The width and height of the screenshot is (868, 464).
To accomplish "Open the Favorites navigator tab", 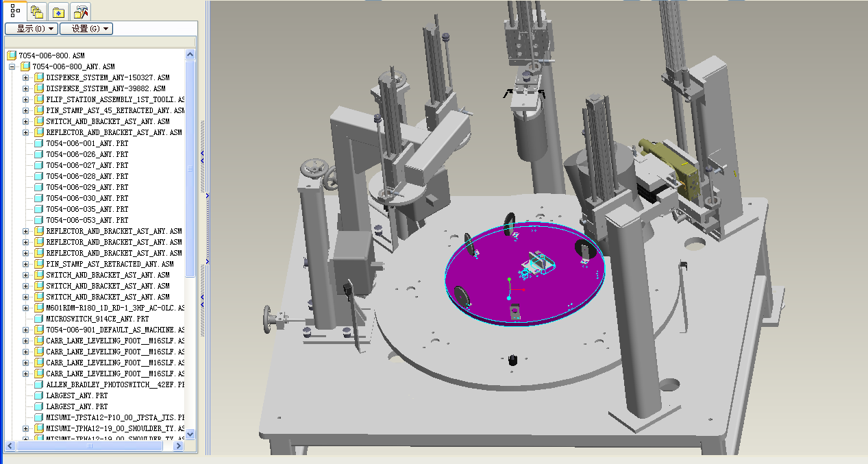I will pyautogui.click(x=59, y=11).
